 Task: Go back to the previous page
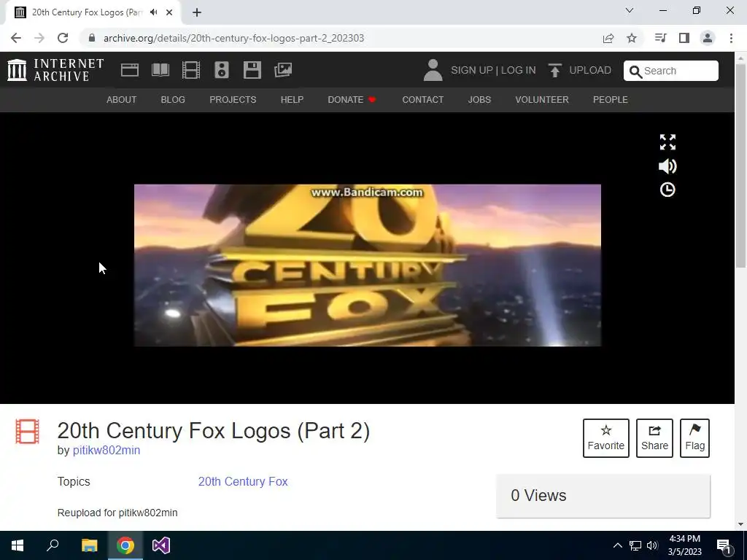[16, 38]
